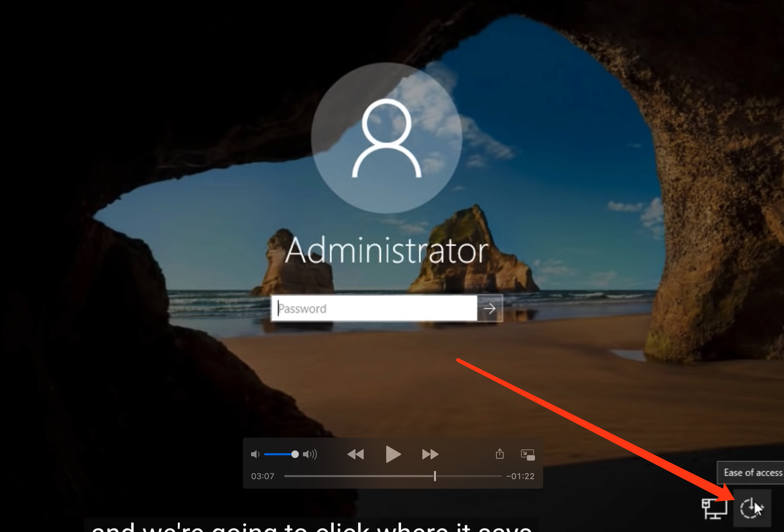
Task: Click the Administrator user avatar picture
Action: [x=387, y=138]
